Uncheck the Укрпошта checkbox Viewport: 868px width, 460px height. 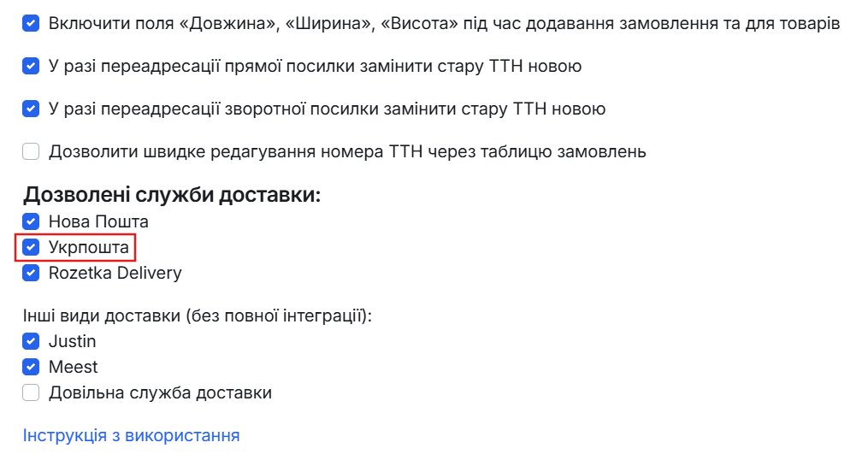tap(31, 247)
